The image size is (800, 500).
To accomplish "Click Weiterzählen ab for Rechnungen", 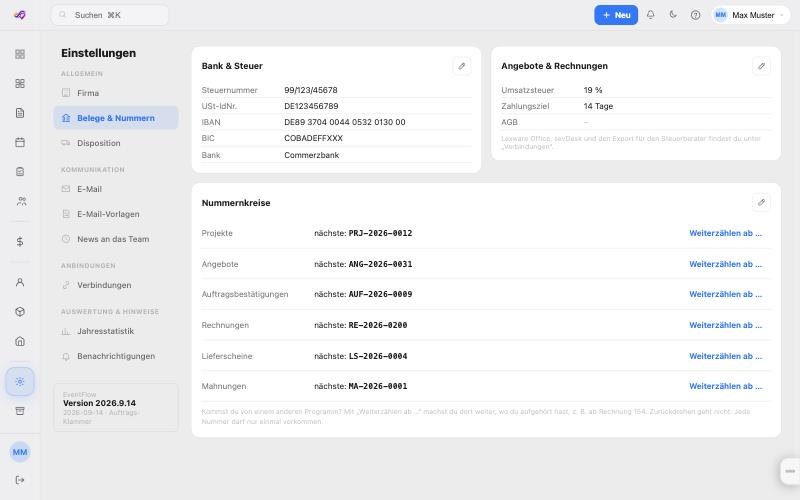I will pos(725,325).
